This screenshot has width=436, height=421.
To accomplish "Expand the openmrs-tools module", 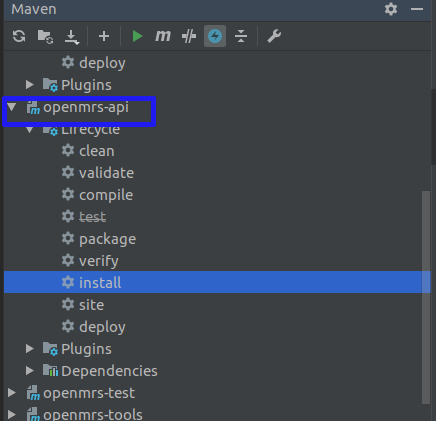I will pyautogui.click(x=12, y=415).
